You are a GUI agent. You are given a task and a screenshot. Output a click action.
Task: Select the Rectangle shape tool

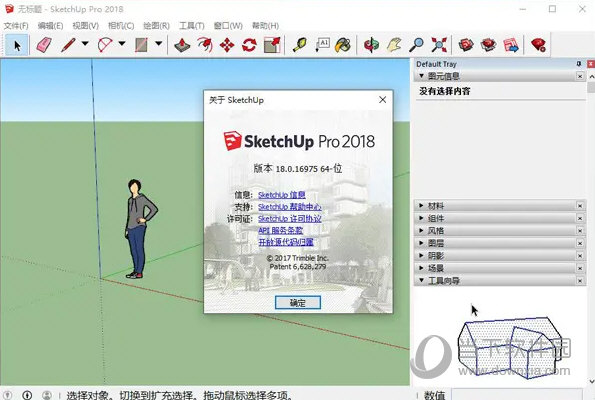pyautogui.click(x=142, y=45)
